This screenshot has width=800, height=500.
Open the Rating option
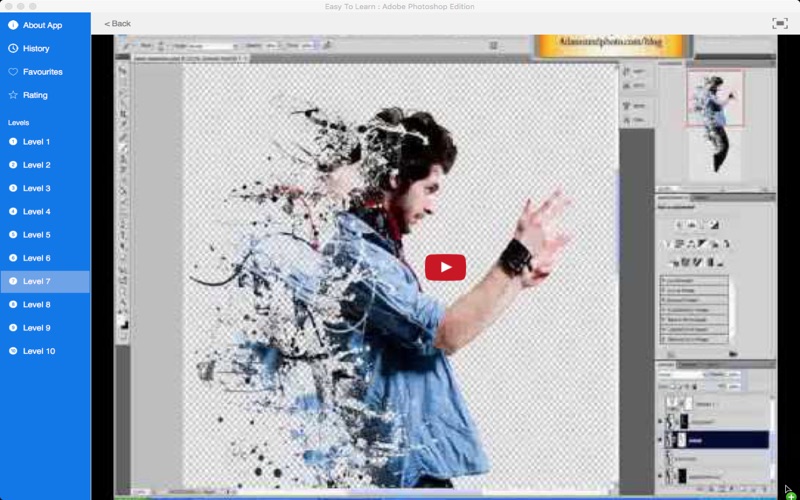[35, 95]
